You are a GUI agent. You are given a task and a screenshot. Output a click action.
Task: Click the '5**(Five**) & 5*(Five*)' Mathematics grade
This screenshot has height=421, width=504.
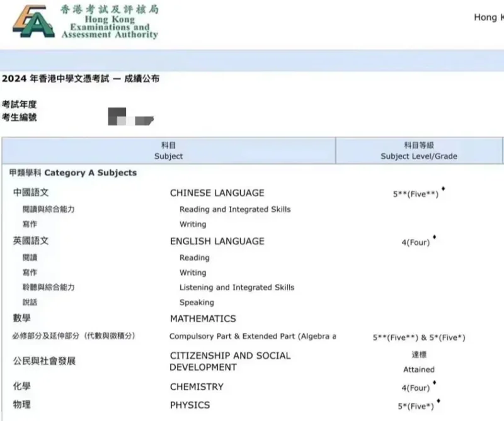(419, 337)
